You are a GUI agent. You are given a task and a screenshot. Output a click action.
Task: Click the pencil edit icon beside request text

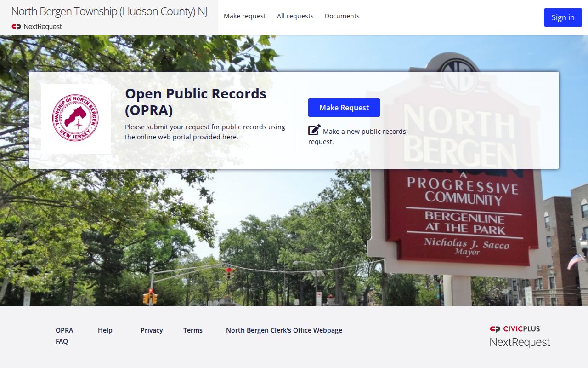(314, 130)
